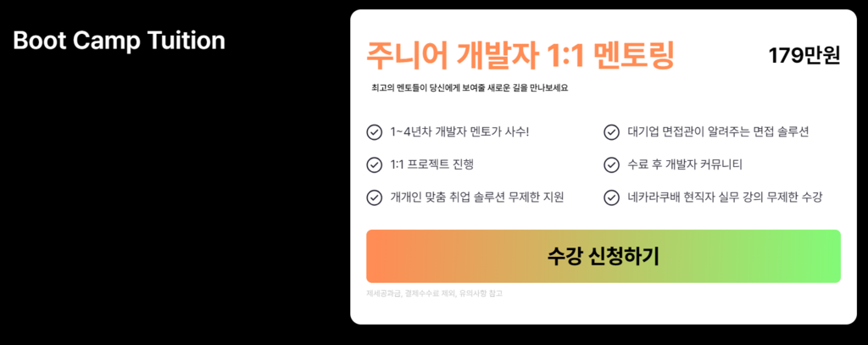Click the empty black area below 'Boot Camp Tuition'
This screenshot has height=345, width=868.
point(170,212)
